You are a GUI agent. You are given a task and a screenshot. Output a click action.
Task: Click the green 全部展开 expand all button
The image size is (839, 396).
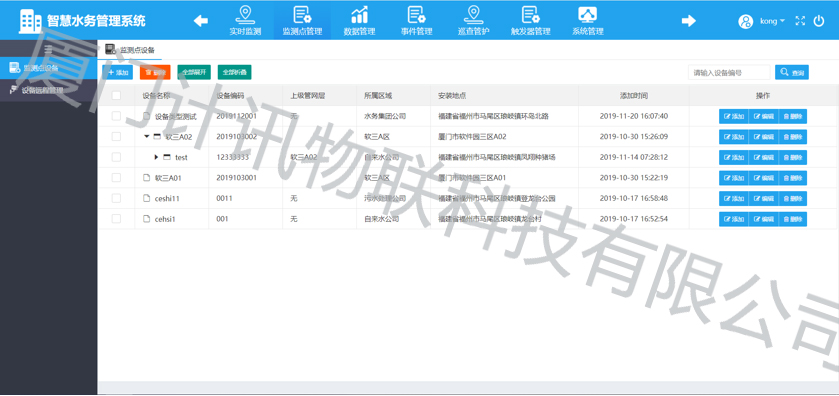[x=194, y=72]
